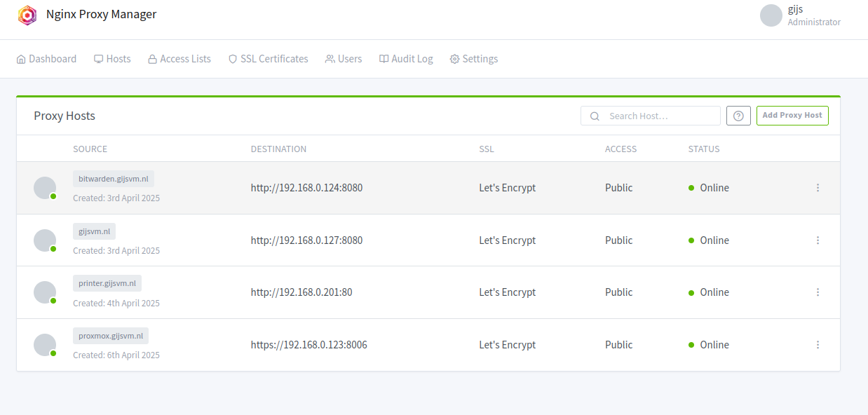Viewport: 868px width, 415px height.
Task: Click 'Created: 6th April 2025' text
Action: [x=116, y=355]
